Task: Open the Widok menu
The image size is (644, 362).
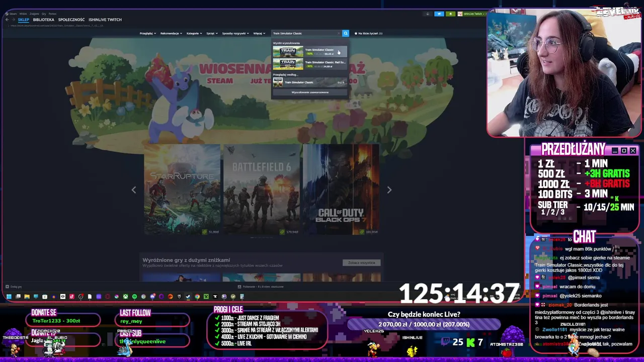Action: [23, 14]
